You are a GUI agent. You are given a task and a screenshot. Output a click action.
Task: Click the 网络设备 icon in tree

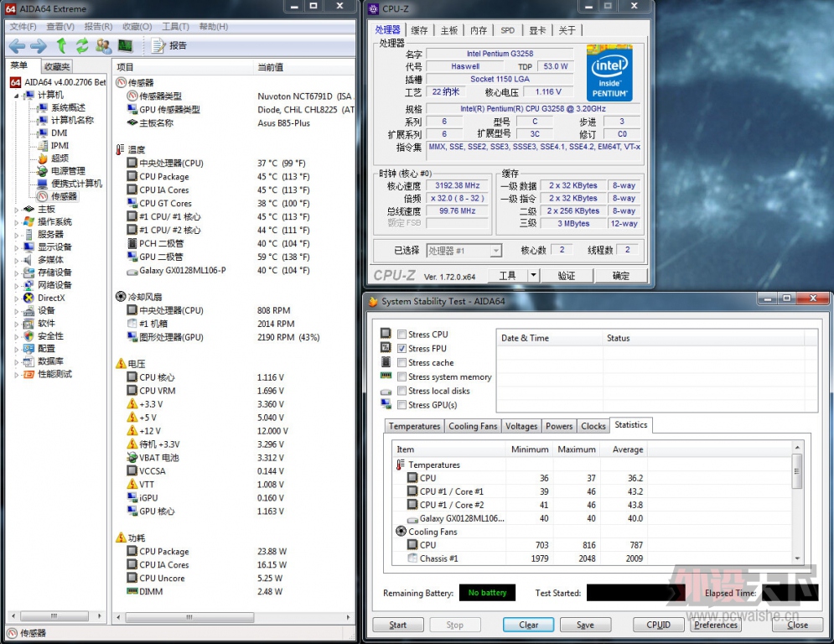(29, 285)
